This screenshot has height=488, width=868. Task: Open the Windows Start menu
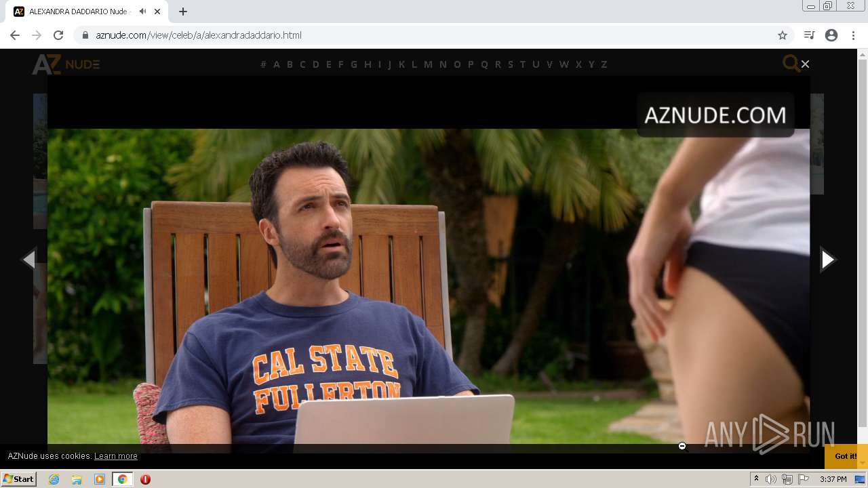tap(18, 479)
